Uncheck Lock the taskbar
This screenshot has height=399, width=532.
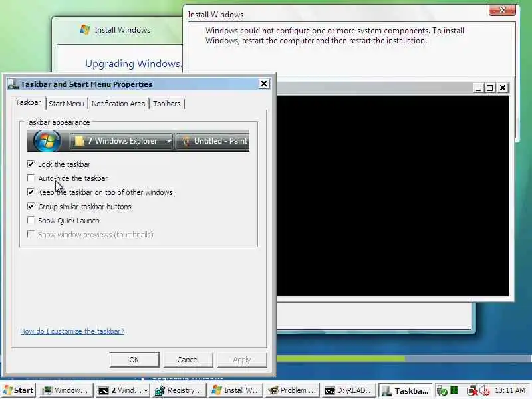(31, 164)
